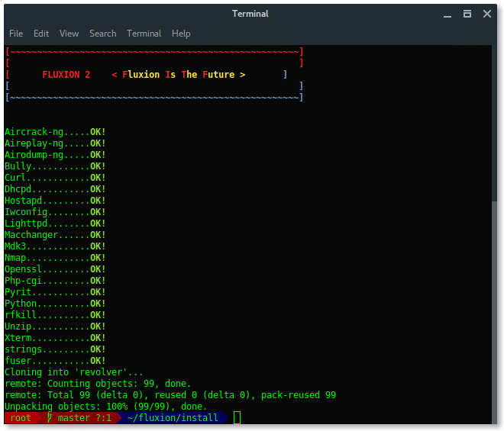Image resolution: width=504 pixels, height=431 pixels.
Task: Open the Search menu
Action: [103, 34]
